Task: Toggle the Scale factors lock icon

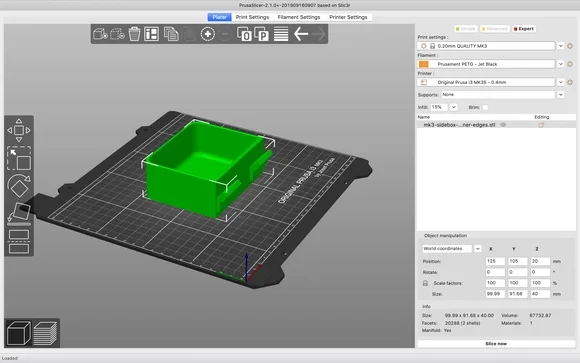Action: click(x=425, y=283)
